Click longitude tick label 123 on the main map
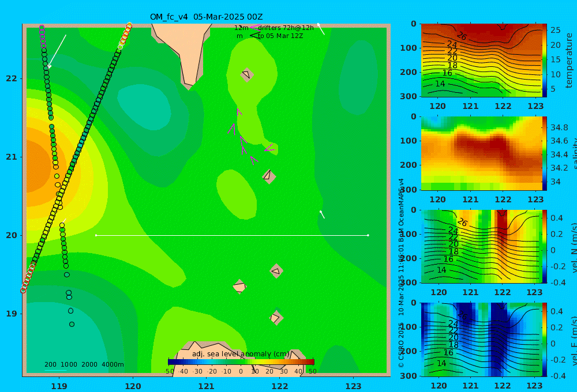The height and width of the screenshot is (392, 577). tap(354, 386)
